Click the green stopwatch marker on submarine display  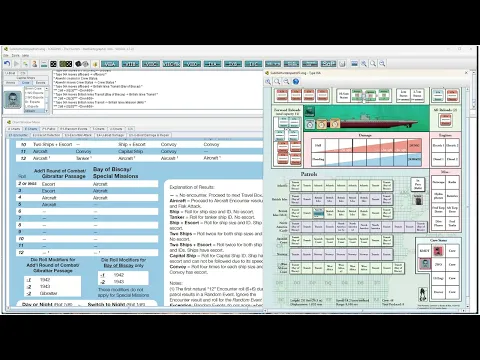(x=310, y=124)
